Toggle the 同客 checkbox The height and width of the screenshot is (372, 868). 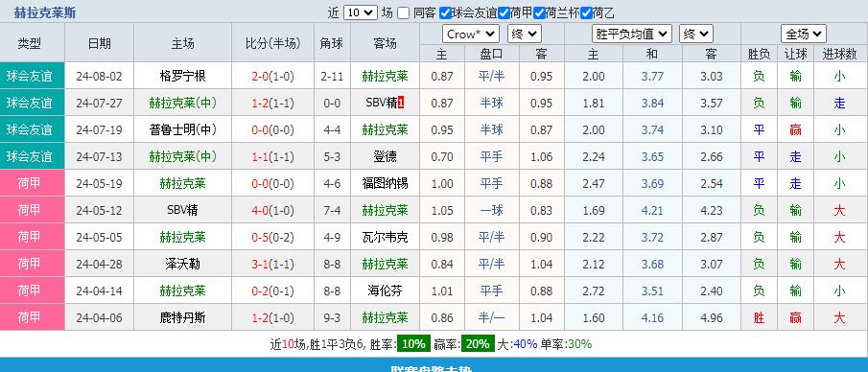404,12
